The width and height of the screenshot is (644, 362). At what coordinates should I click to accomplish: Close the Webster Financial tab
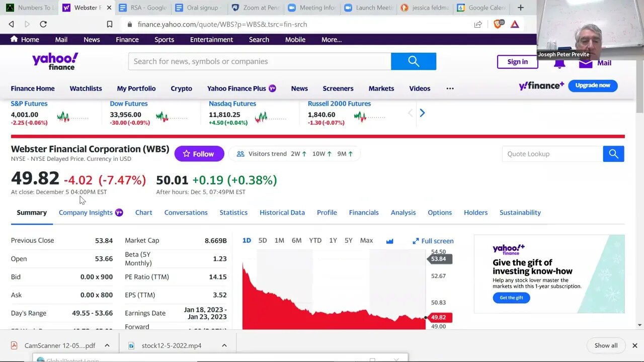tap(109, 8)
